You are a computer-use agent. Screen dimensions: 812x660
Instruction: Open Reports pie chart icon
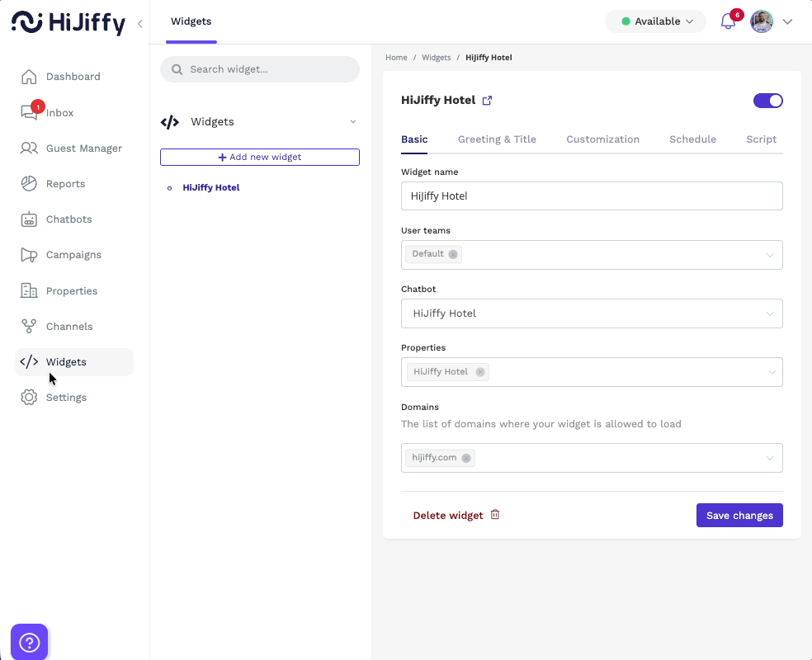click(29, 184)
